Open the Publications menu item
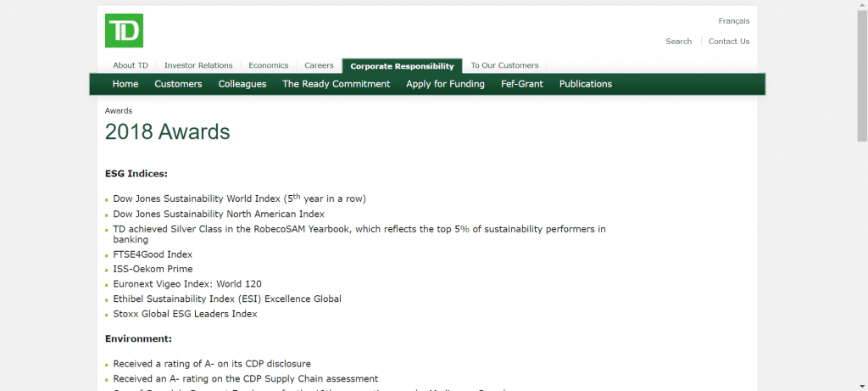Image resolution: width=868 pixels, height=391 pixels. coord(585,84)
